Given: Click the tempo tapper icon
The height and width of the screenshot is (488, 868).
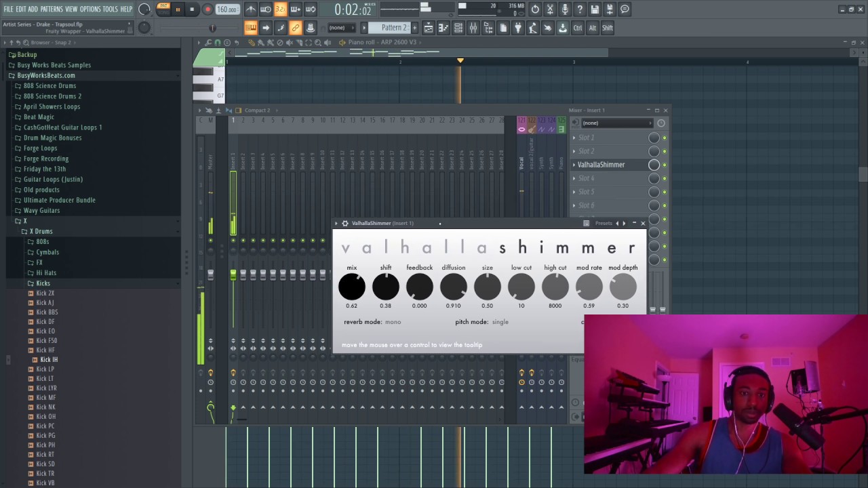Looking at the screenshot, I should click(x=533, y=28).
